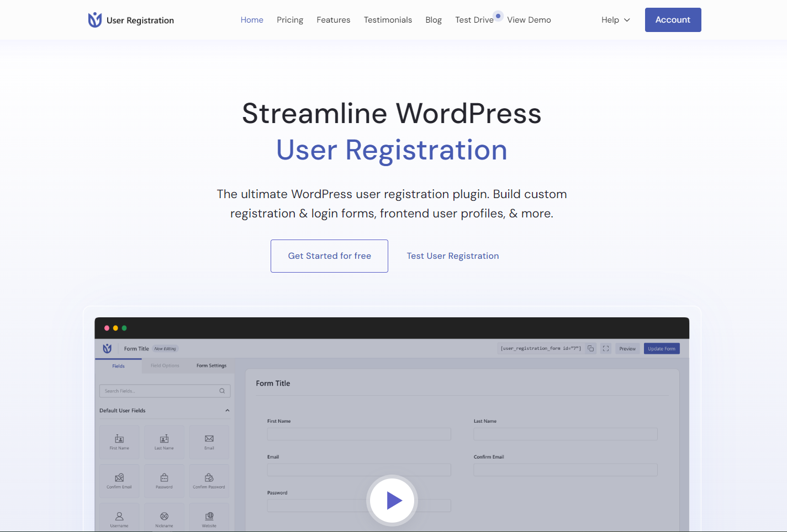Switch to the Fields tab
Image resolution: width=787 pixels, height=532 pixels.
tap(119, 366)
